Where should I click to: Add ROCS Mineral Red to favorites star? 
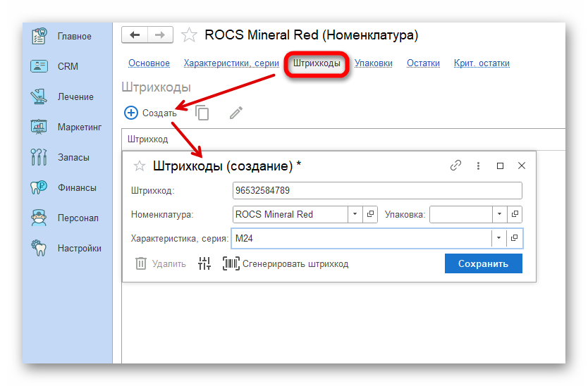(189, 35)
